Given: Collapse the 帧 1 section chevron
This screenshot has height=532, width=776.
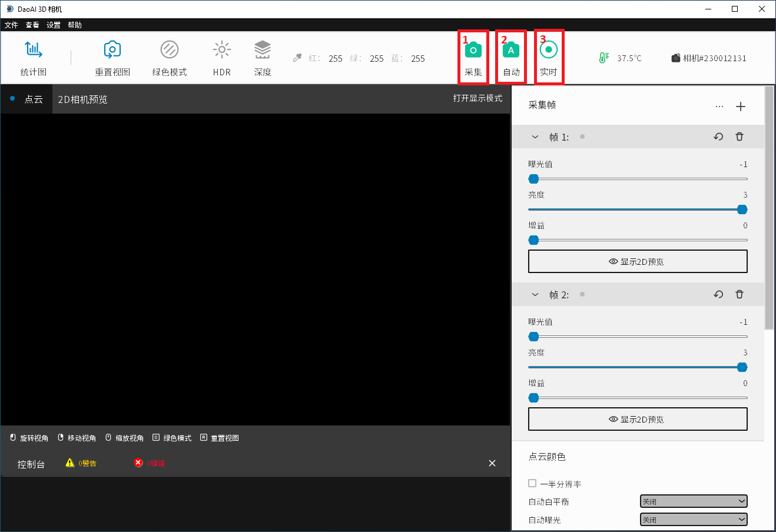Looking at the screenshot, I should [535, 137].
